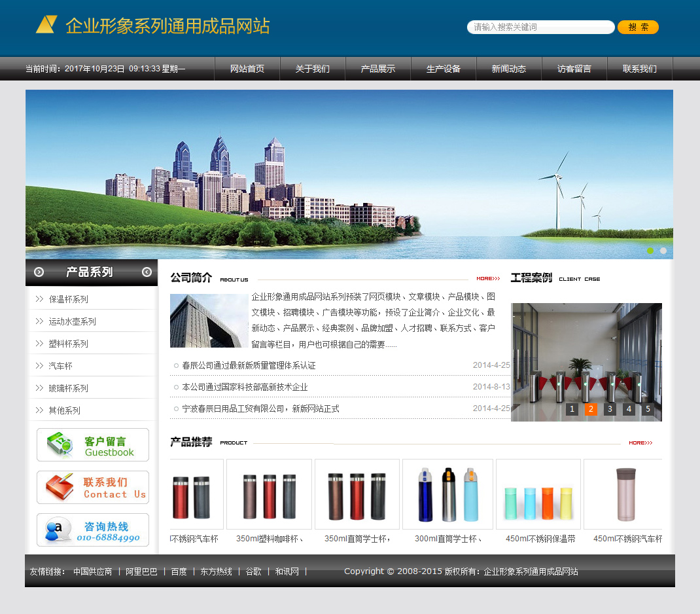This screenshot has width=700, height=614.
Task: Go to the 关于我们 navigation menu item
Action: [313, 69]
